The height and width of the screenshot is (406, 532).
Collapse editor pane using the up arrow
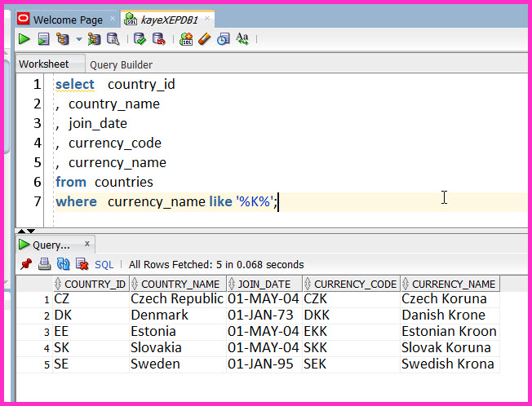21,232
